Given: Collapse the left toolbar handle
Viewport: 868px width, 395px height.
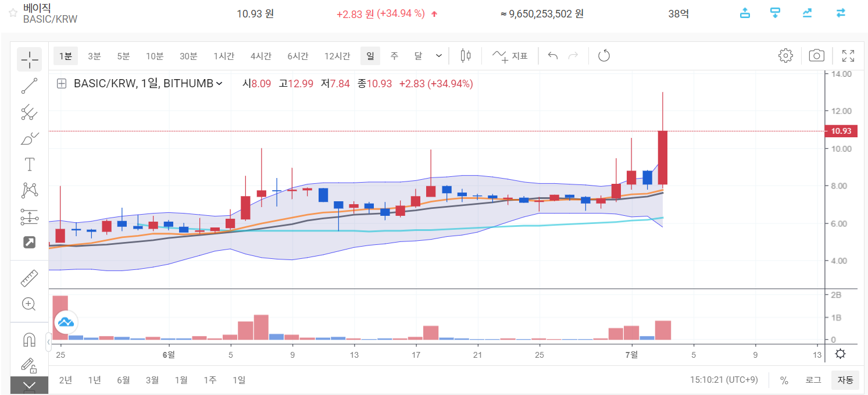Looking at the screenshot, I should tap(49, 343).
